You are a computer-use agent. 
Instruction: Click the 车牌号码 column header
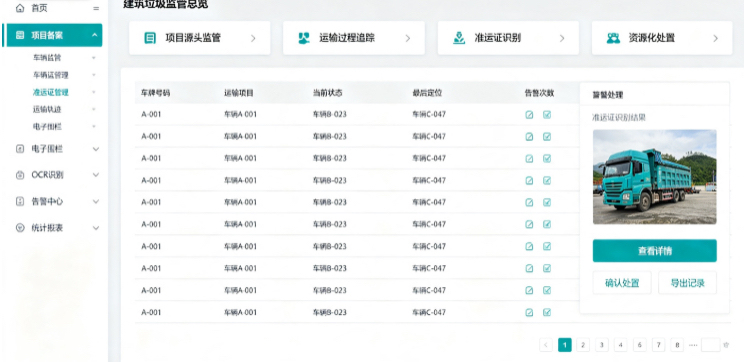[x=155, y=93]
